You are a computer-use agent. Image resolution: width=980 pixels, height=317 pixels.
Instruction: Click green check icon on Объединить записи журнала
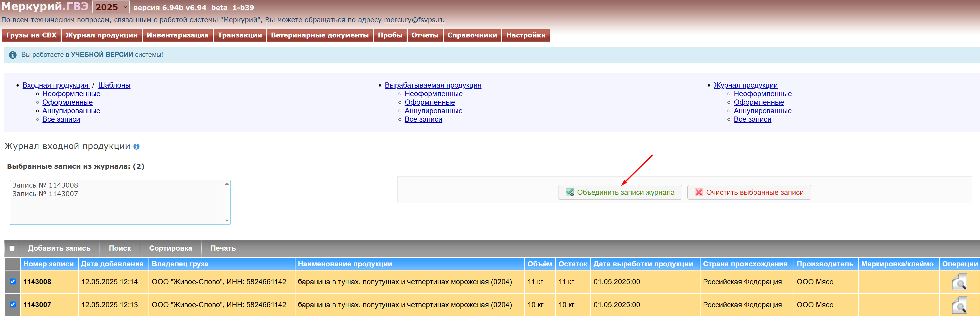(570, 193)
